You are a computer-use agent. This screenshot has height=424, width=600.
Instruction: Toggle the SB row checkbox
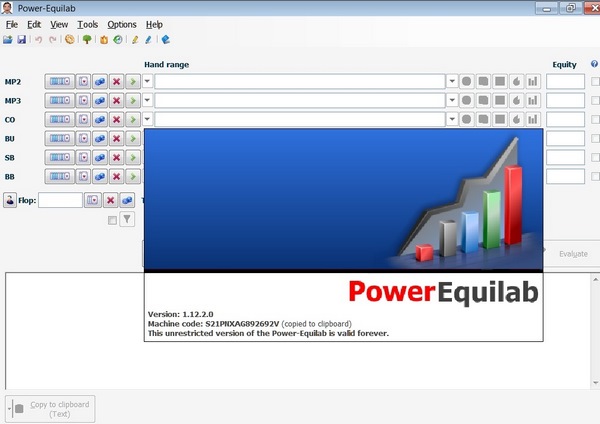pos(595,157)
